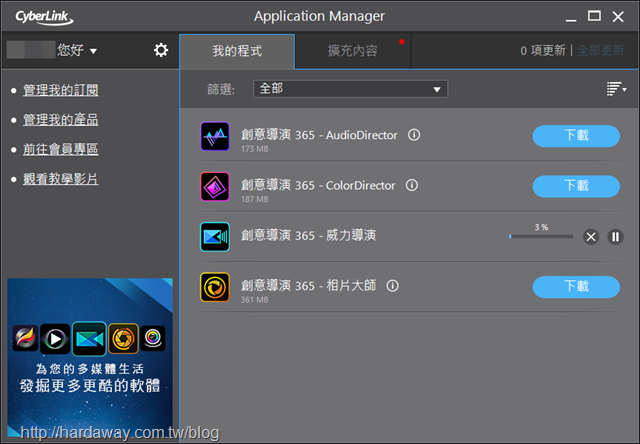Download ColorDirector
The width and height of the screenshot is (640, 444).
pos(576,186)
